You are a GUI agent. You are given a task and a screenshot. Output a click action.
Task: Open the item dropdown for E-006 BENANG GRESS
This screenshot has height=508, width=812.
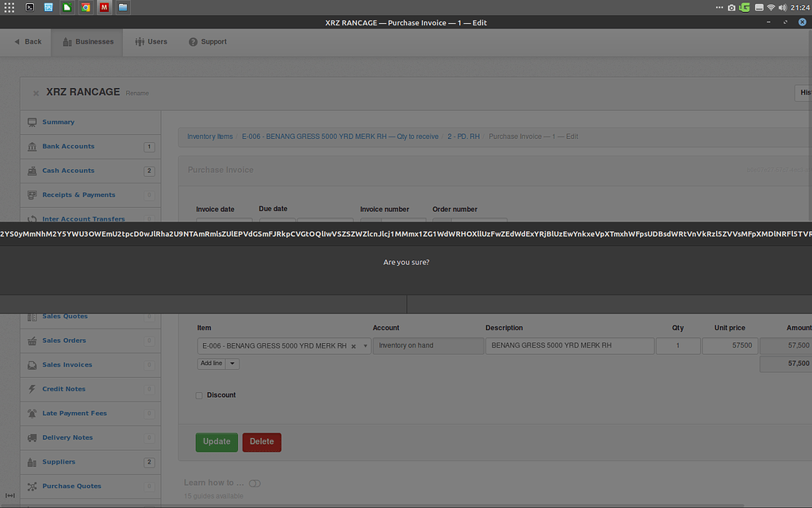pos(364,345)
